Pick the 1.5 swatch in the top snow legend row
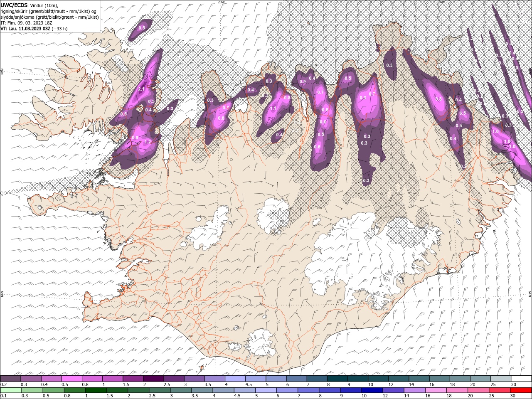 click(133, 378)
